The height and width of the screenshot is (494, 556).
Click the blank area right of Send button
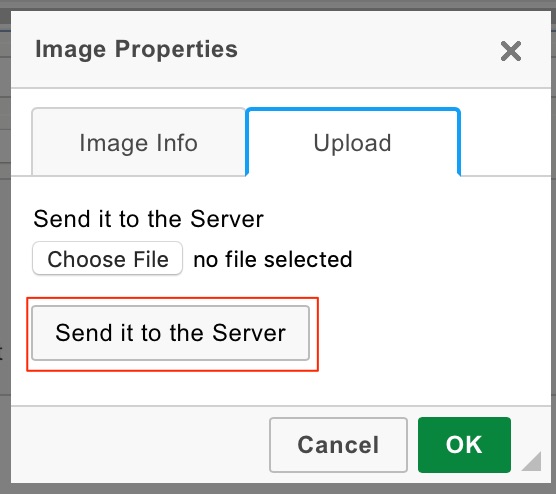pos(434,333)
